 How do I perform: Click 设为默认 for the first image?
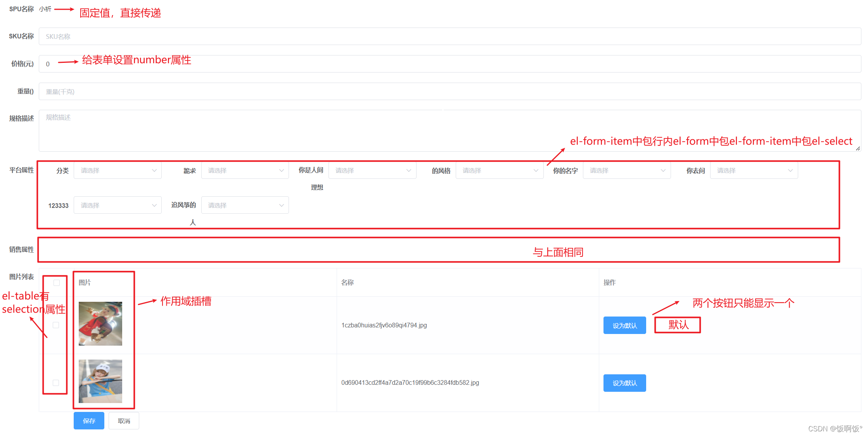624,325
